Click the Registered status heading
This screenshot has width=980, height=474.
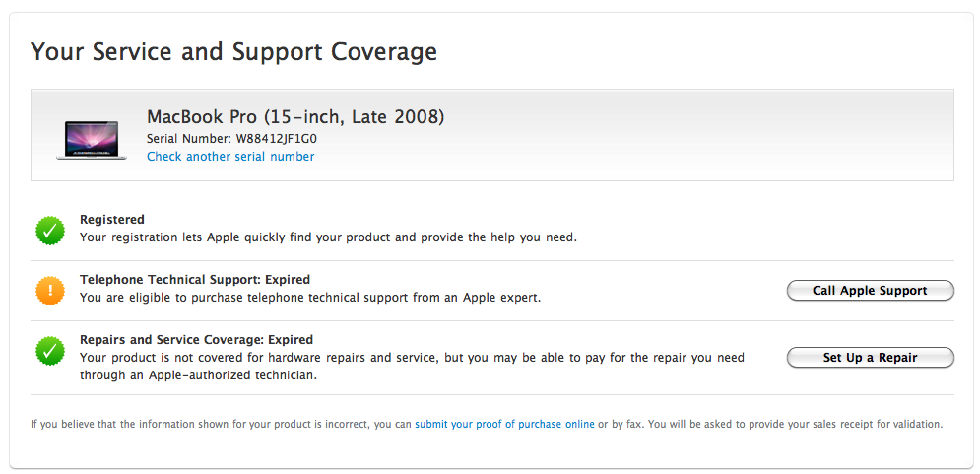pos(112,220)
